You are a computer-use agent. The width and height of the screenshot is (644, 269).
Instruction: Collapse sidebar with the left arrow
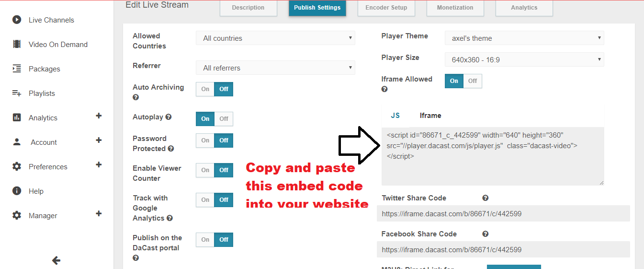coord(56,260)
